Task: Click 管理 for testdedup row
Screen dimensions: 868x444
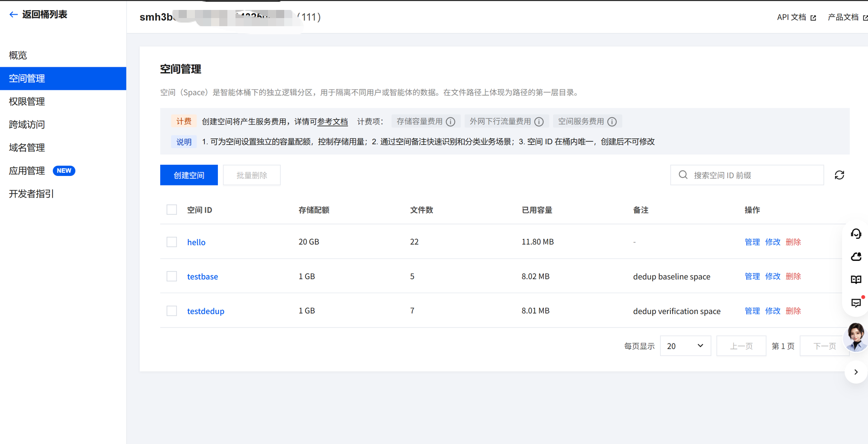Action: (x=752, y=311)
